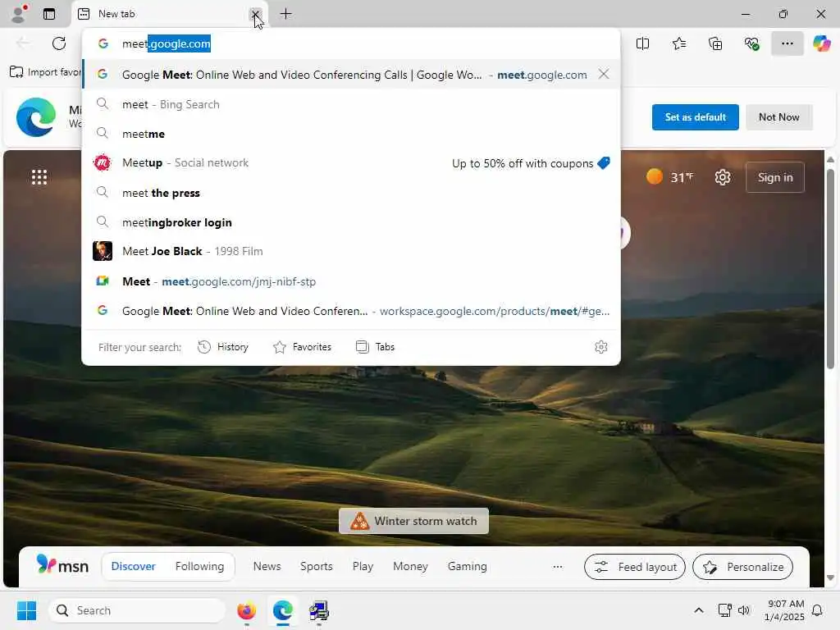
Task: Open the Copilot icon
Action: tap(821, 43)
